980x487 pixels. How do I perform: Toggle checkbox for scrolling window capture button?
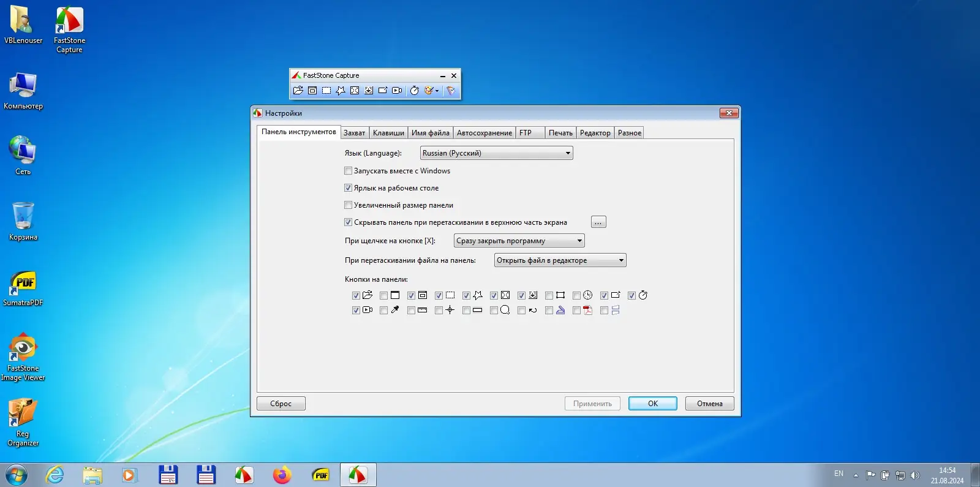(521, 295)
